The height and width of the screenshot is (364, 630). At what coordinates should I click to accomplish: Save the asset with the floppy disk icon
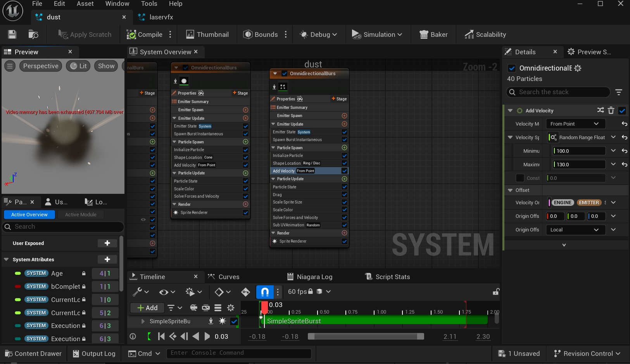(x=12, y=35)
